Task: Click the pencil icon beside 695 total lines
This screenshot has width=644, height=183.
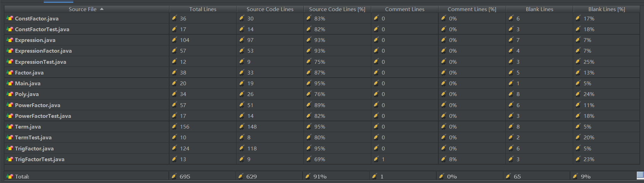Action: [x=174, y=176]
